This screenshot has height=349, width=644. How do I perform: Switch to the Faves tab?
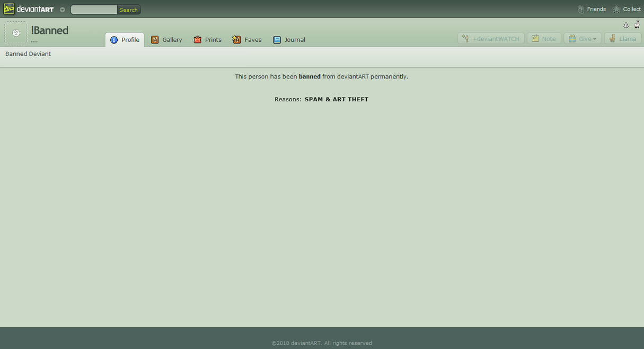247,40
